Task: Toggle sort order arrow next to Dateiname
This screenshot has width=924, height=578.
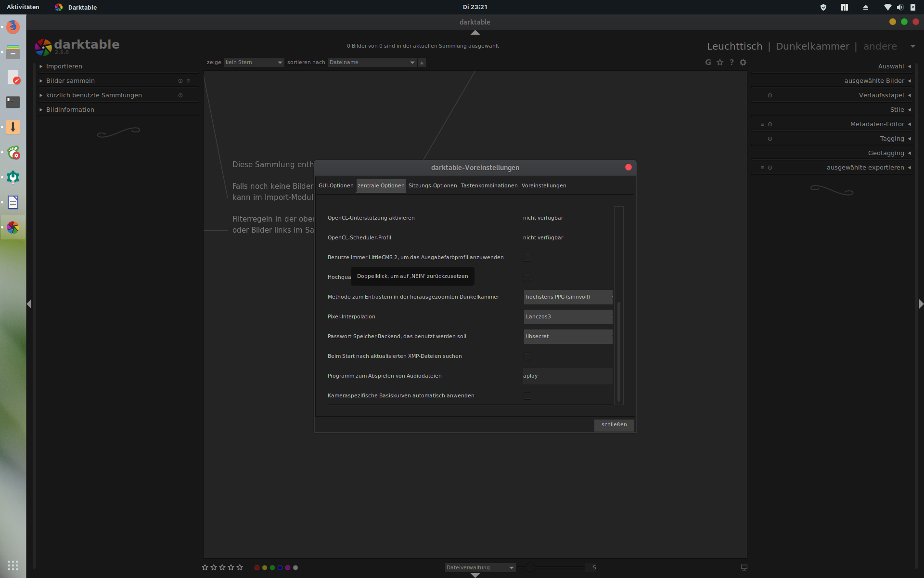Action: point(422,63)
